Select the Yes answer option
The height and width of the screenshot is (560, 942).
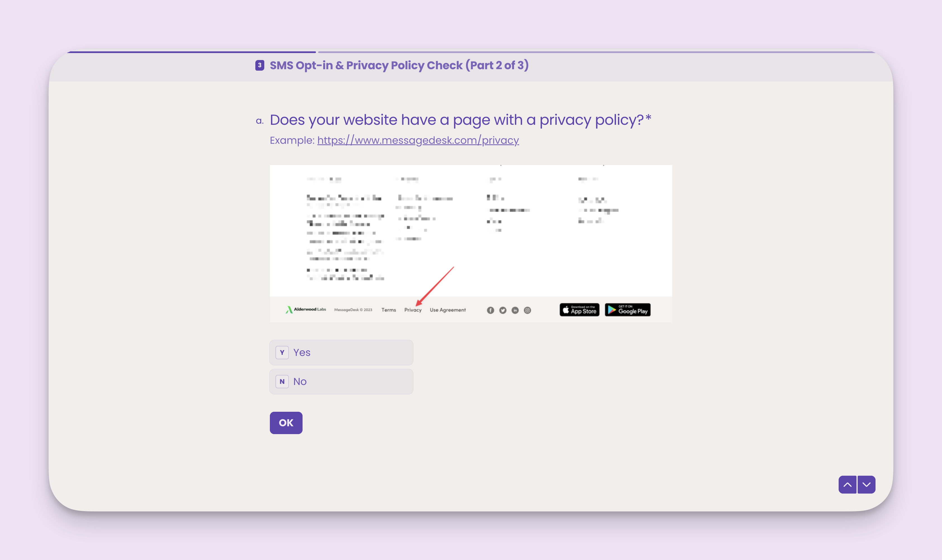click(x=341, y=352)
